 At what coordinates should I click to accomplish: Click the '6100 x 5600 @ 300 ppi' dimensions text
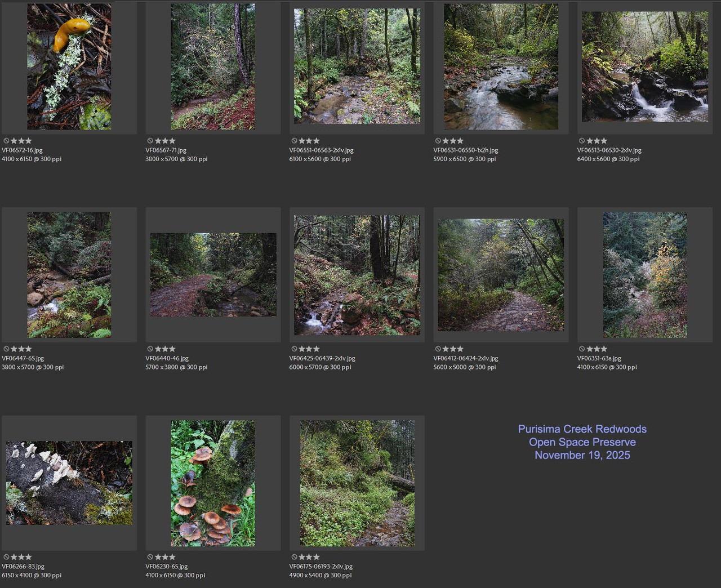(x=320, y=159)
